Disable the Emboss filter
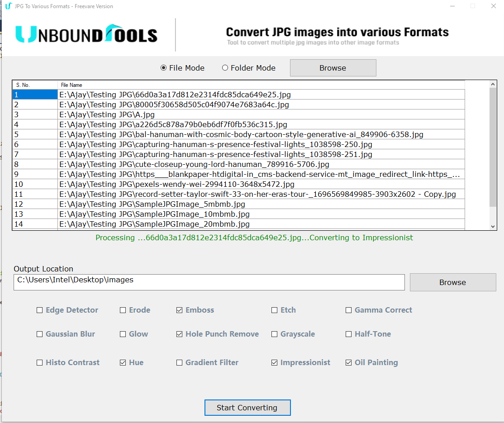This screenshot has height=423, width=504. (179, 310)
